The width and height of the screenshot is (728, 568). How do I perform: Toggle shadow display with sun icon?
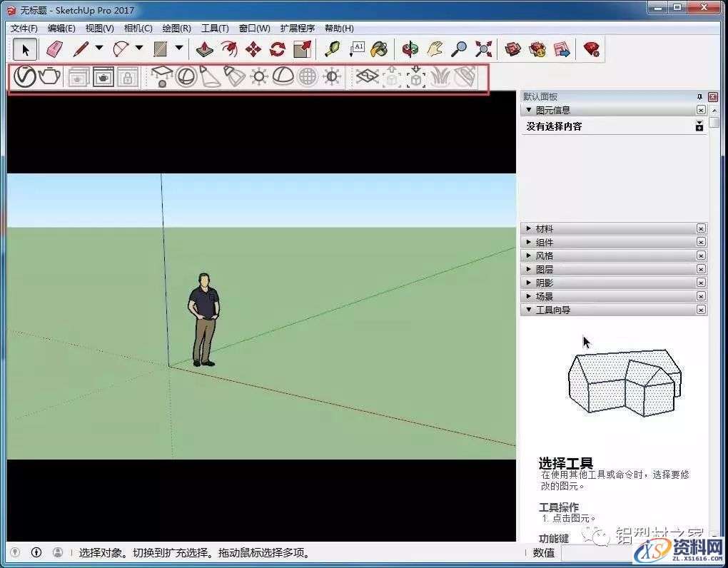point(259,76)
